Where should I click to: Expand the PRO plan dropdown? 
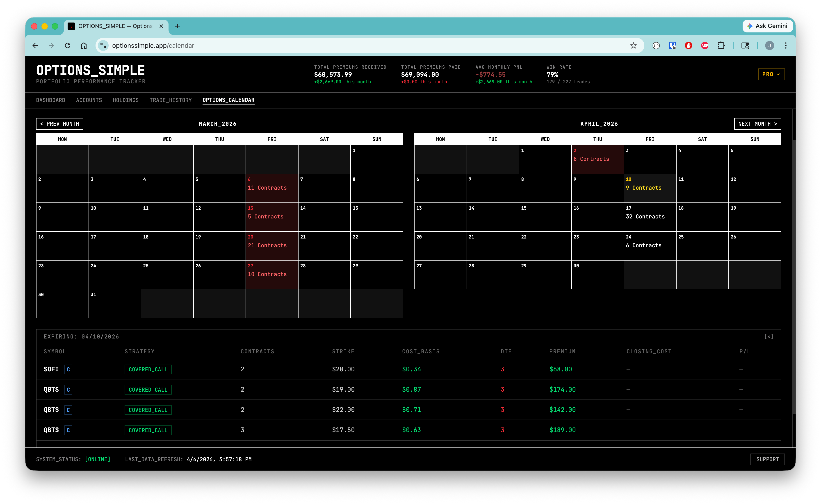pos(771,74)
